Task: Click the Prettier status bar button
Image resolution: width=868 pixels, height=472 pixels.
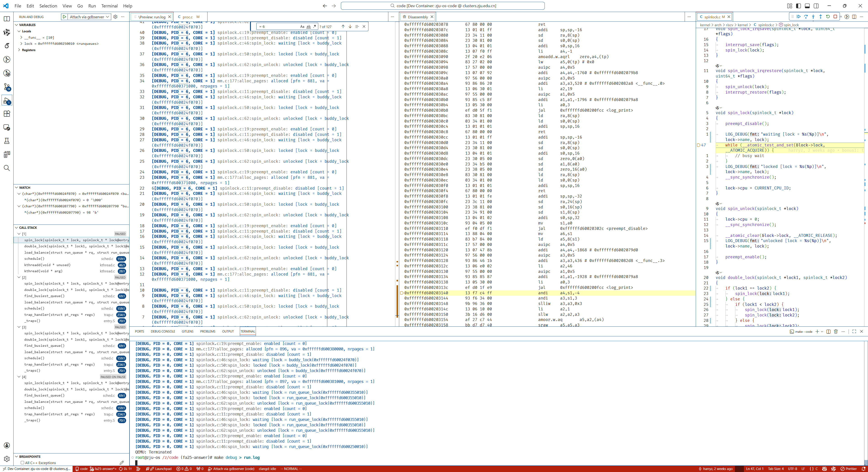Action: (849, 469)
